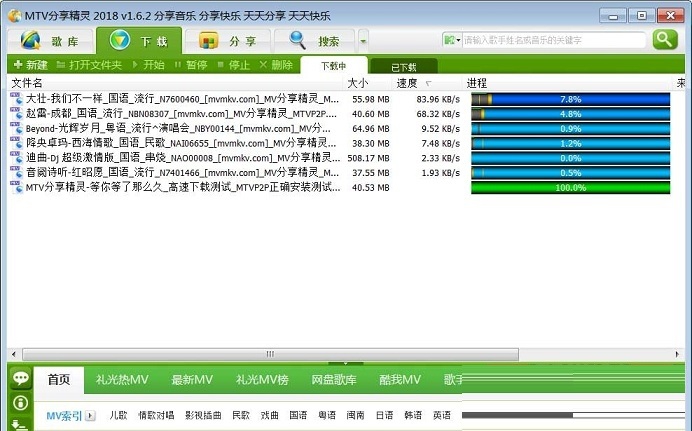Screen dimensions: 692x431
Task: Sort by 进程 progress column header
Action: 477,83
